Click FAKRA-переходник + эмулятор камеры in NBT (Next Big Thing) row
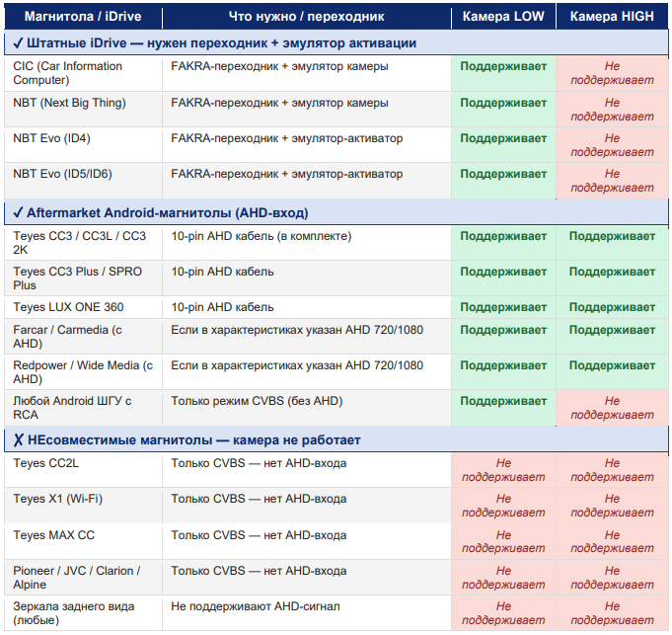The width and height of the screenshot is (672, 635). pos(307,110)
